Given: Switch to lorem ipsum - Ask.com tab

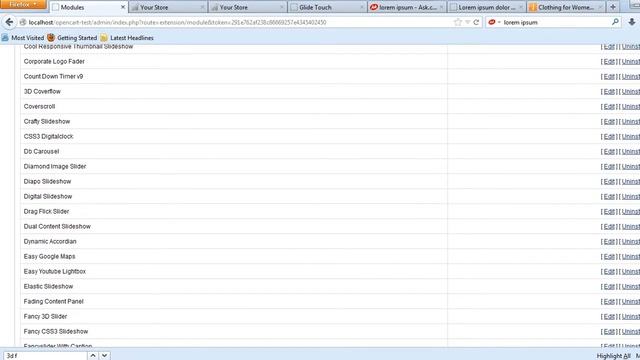Looking at the screenshot, I should pyautogui.click(x=406, y=7).
